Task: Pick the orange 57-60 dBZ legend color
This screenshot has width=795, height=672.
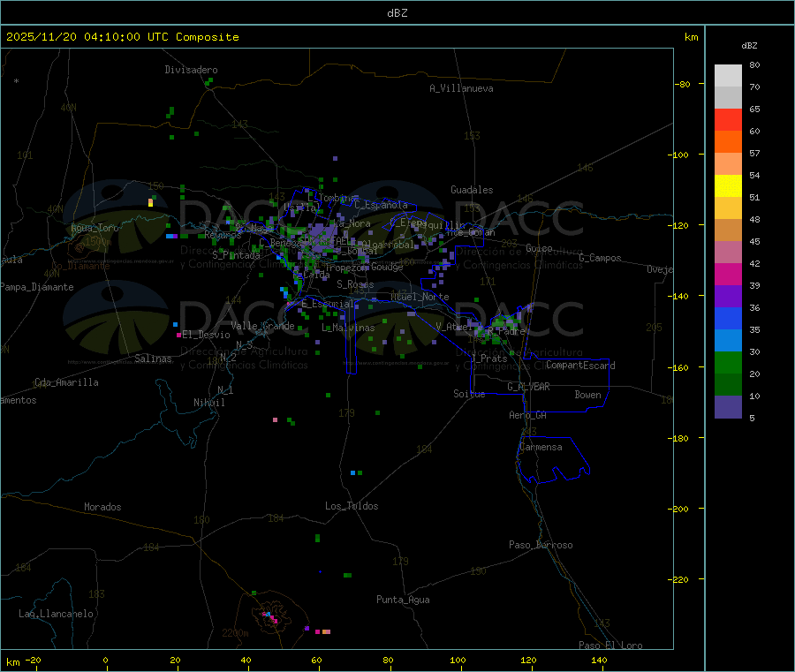Action: click(x=728, y=142)
